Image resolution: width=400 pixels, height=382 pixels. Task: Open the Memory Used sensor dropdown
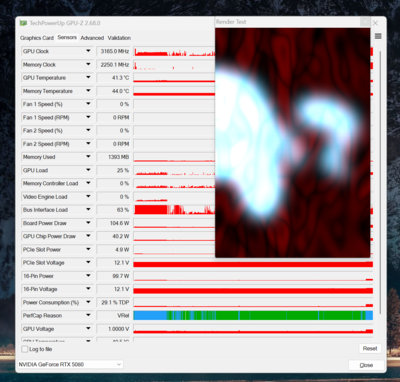pos(88,157)
